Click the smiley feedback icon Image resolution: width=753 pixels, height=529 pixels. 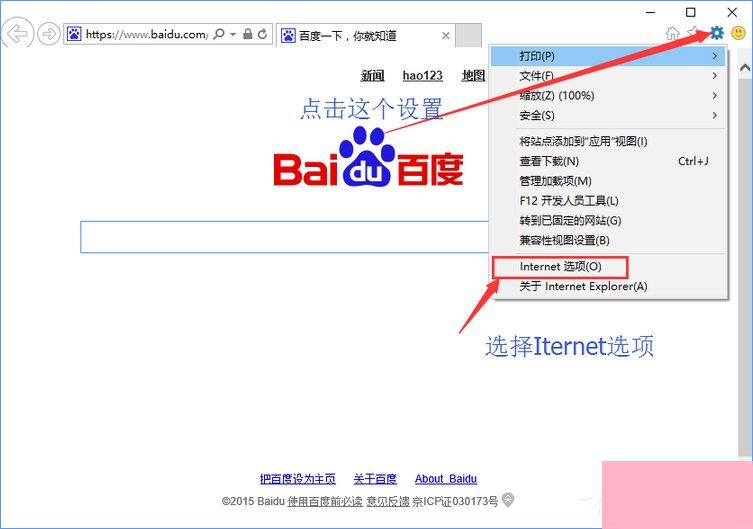(738, 33)
